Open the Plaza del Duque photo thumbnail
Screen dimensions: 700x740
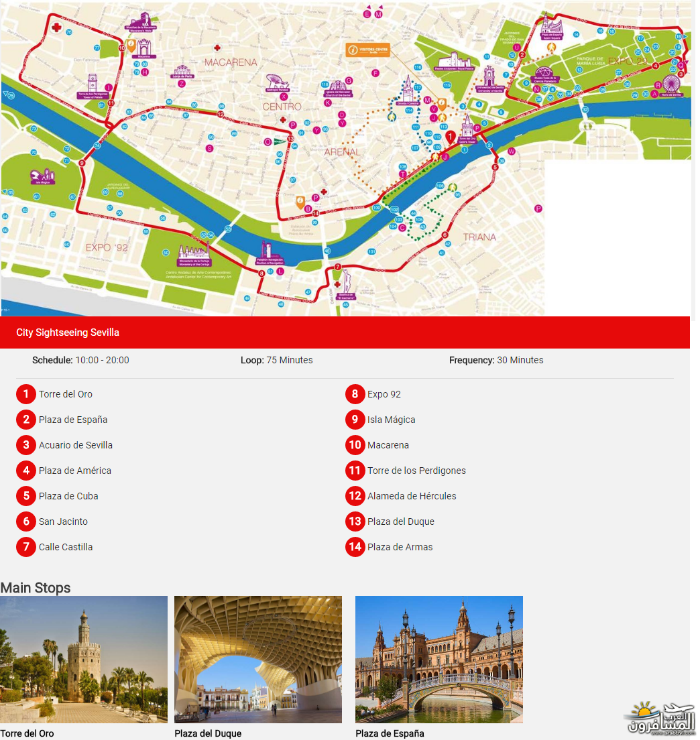258,660
